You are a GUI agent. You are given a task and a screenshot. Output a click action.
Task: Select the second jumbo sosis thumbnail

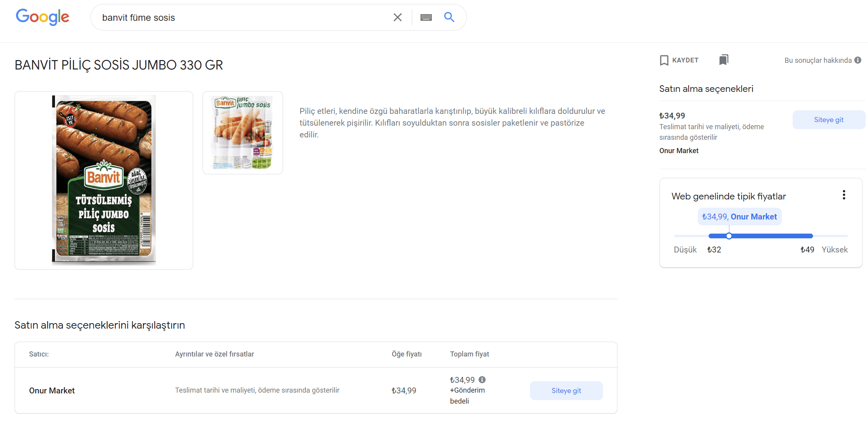point(243,133)
